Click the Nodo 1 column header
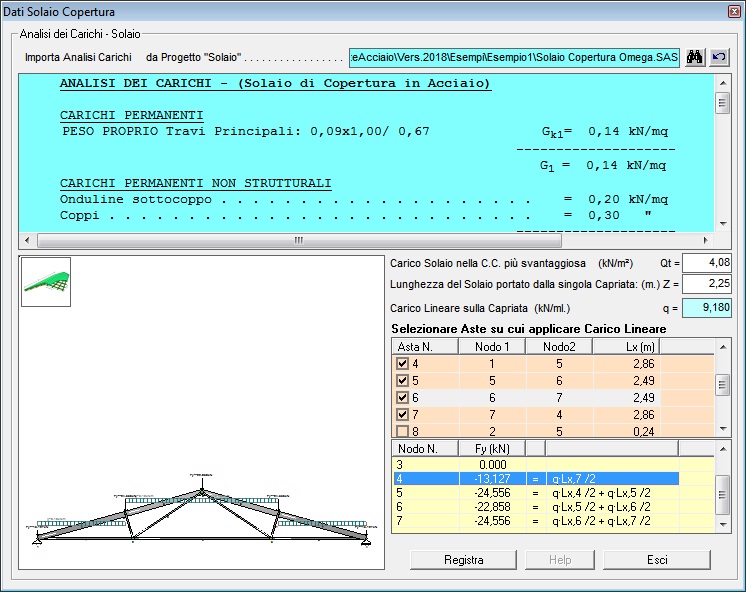The image size is (746, 592). [492, 347]
